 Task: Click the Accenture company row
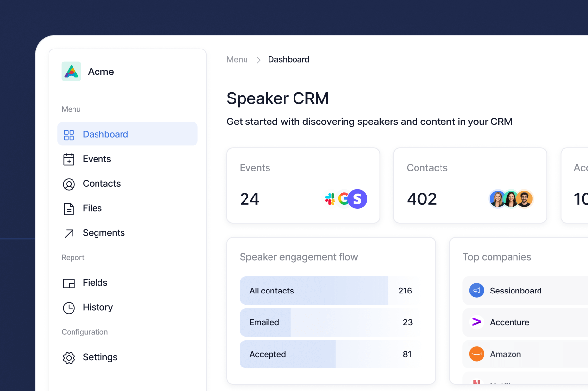click(525, 322)
